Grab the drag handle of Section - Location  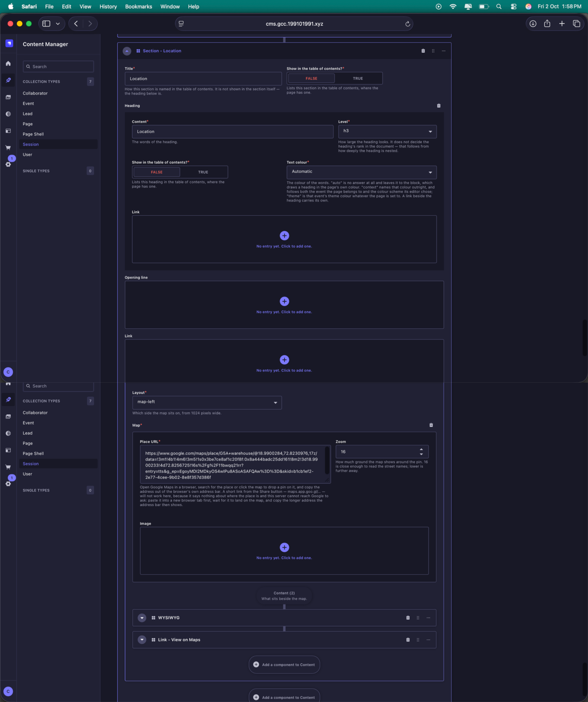(x=433, y=51)
